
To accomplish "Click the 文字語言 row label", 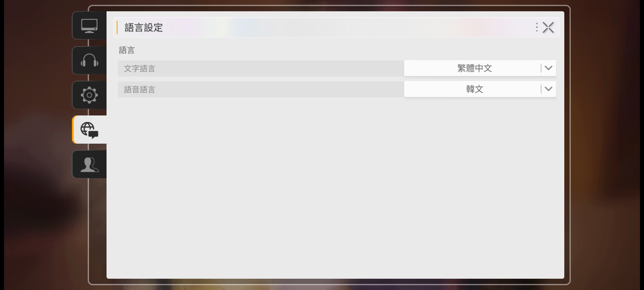I will click(x=140, y=68).
